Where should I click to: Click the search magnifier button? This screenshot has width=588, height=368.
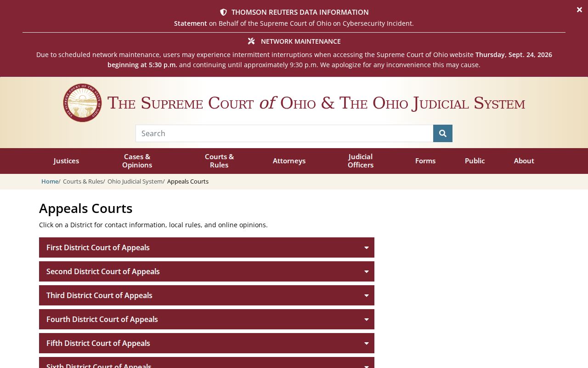point(442,133)
